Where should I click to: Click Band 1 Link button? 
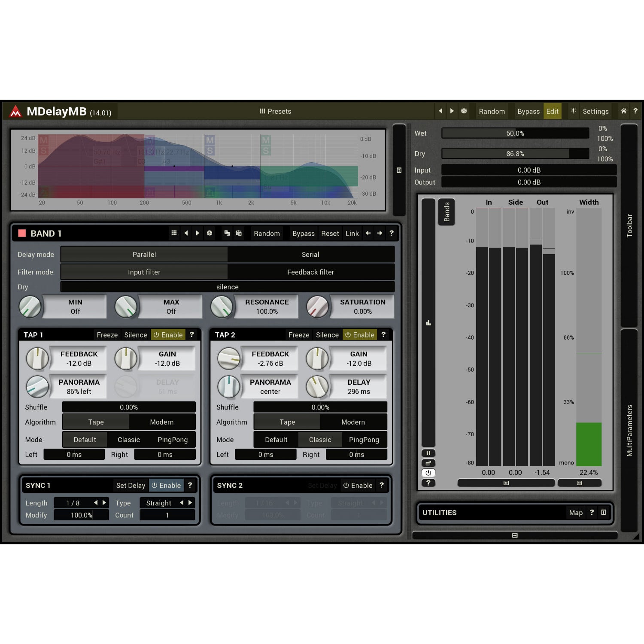(x=352, y=234)
